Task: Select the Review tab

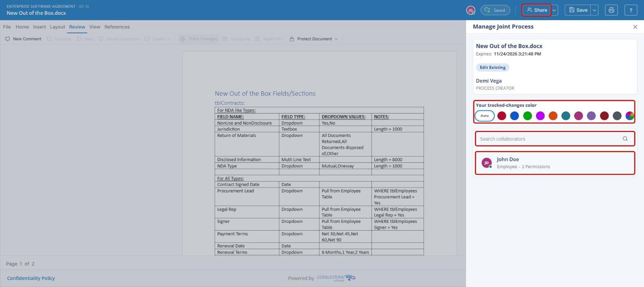Action: point(77,27)
